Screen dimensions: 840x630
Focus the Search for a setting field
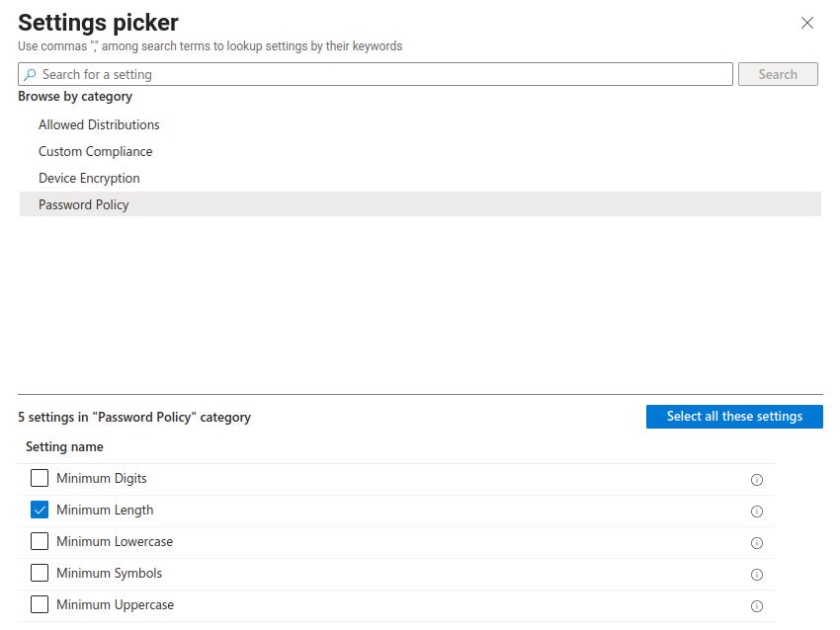(385, 75)
